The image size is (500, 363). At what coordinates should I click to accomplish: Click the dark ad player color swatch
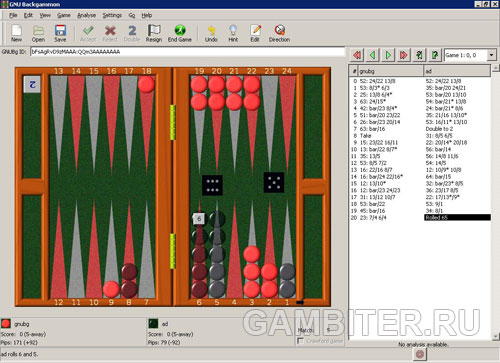153,324
